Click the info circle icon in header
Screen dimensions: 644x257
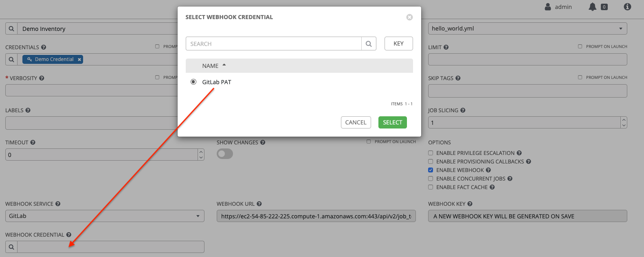tap(627, 7)
